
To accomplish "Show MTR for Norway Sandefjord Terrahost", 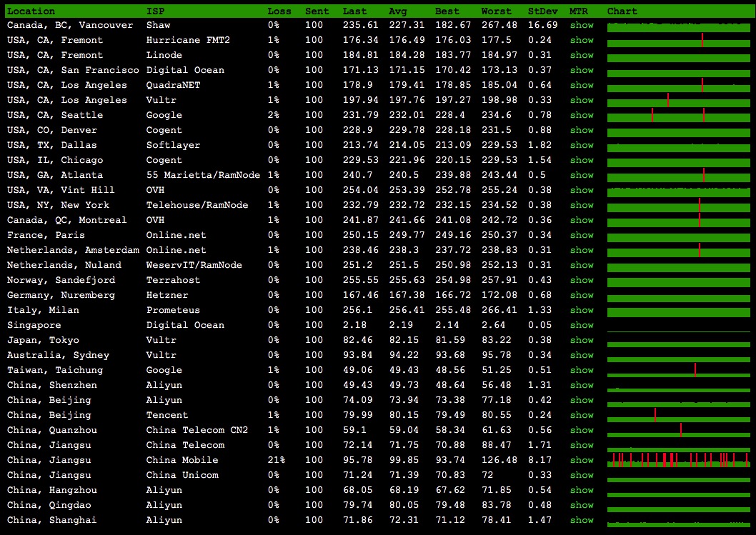I will pos(582,280).
